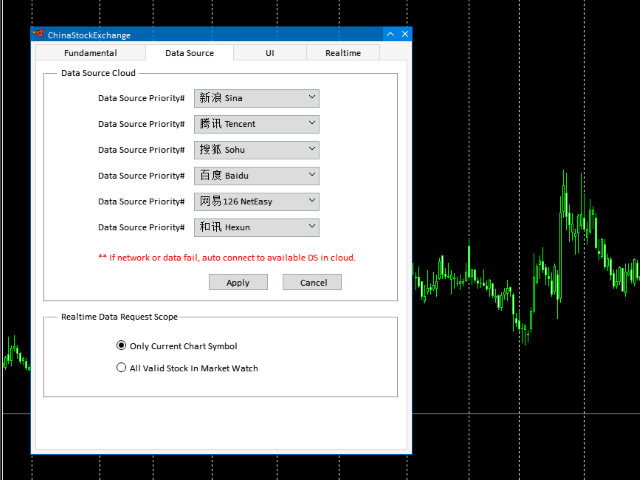Expand the Sina data source dropdown

256,98
